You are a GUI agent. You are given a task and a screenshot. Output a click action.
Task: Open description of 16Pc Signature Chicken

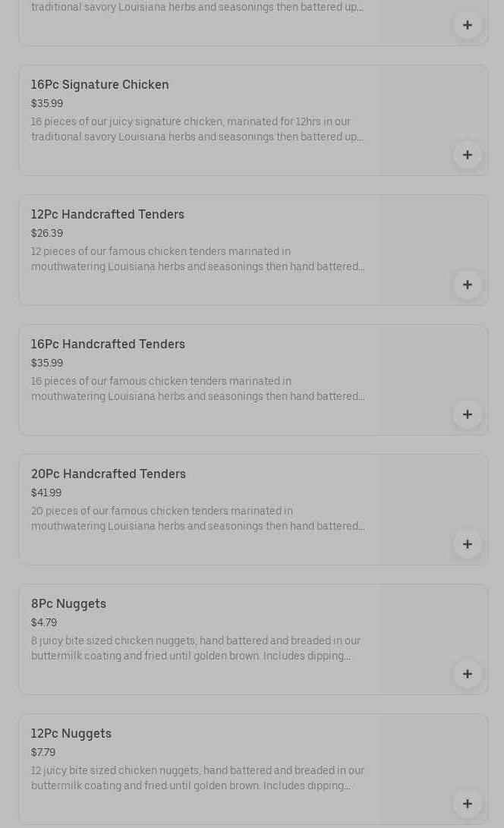pos(197,129)
